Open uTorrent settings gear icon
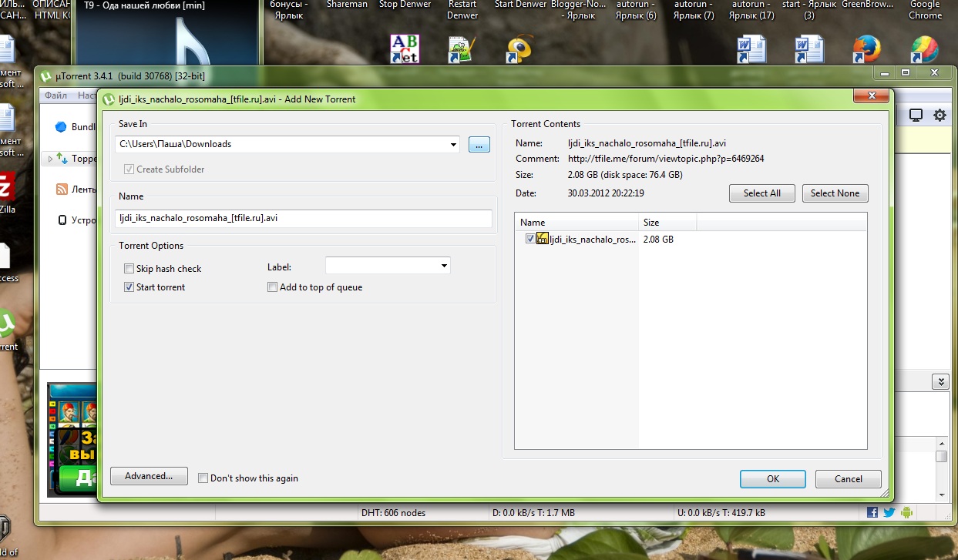958x560 pixels. click(940, 116)
